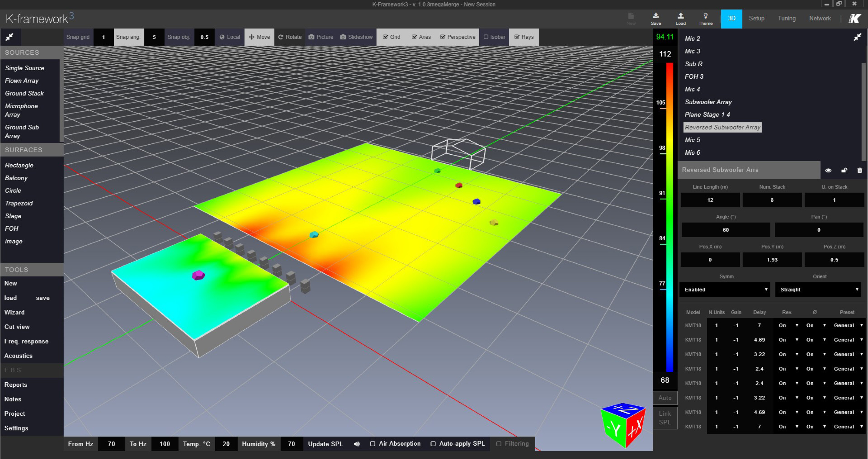Switch to the Network tab
This screenshot has height=459, width=868.
pos(820,19)
